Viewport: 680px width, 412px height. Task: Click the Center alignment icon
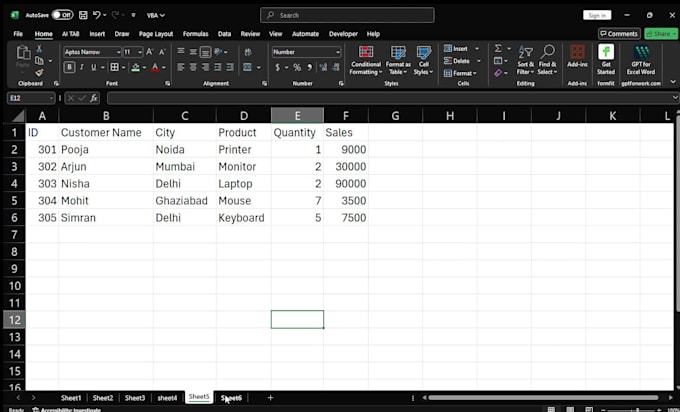click(x=193, y=67)
